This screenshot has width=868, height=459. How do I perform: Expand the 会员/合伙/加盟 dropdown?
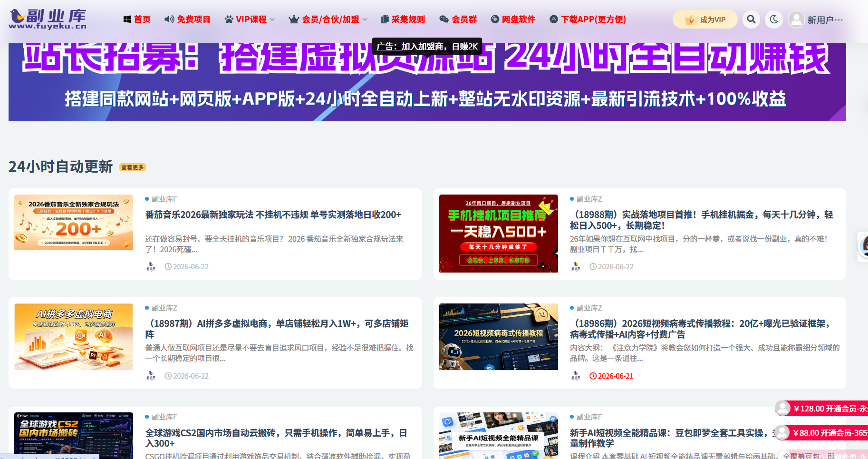[328, 20]
